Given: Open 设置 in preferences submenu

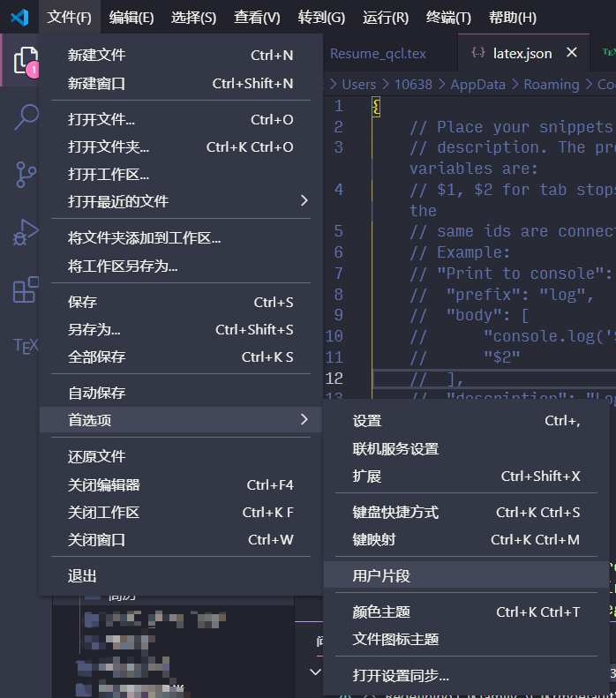Looking at the screenshot, I should [x=466, y=421].
